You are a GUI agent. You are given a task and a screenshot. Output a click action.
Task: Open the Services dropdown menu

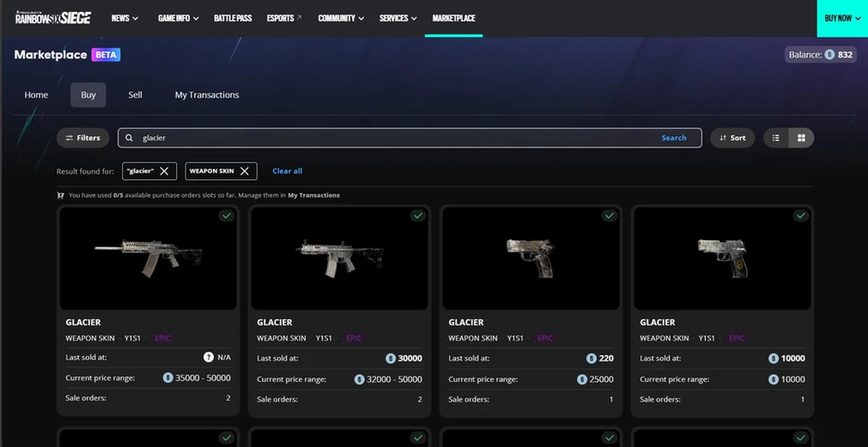coord(398,19)
